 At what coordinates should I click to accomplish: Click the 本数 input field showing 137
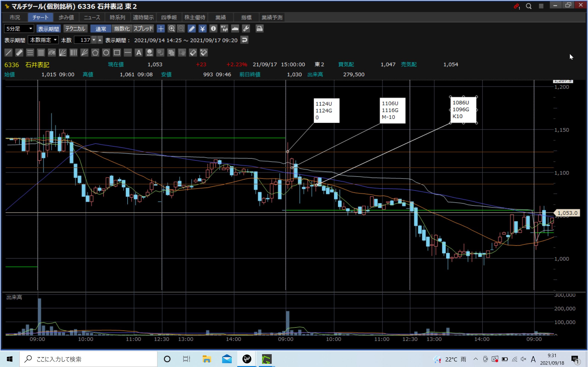point(82,40)
